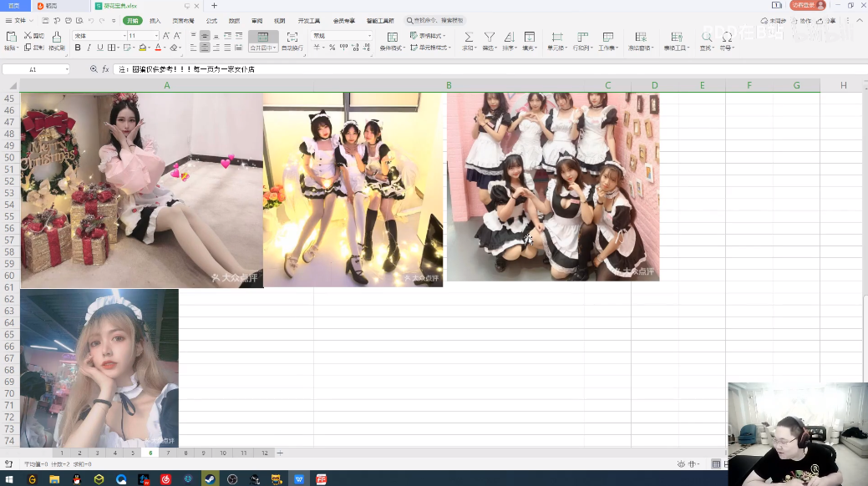This screenshot has height=486, width=868.
Task: Toggle italic text formatting
Action: pos(89,48)
